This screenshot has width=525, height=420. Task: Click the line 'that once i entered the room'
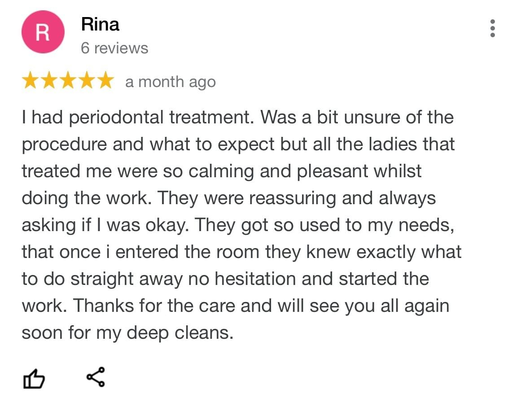(x=242, y=252)
